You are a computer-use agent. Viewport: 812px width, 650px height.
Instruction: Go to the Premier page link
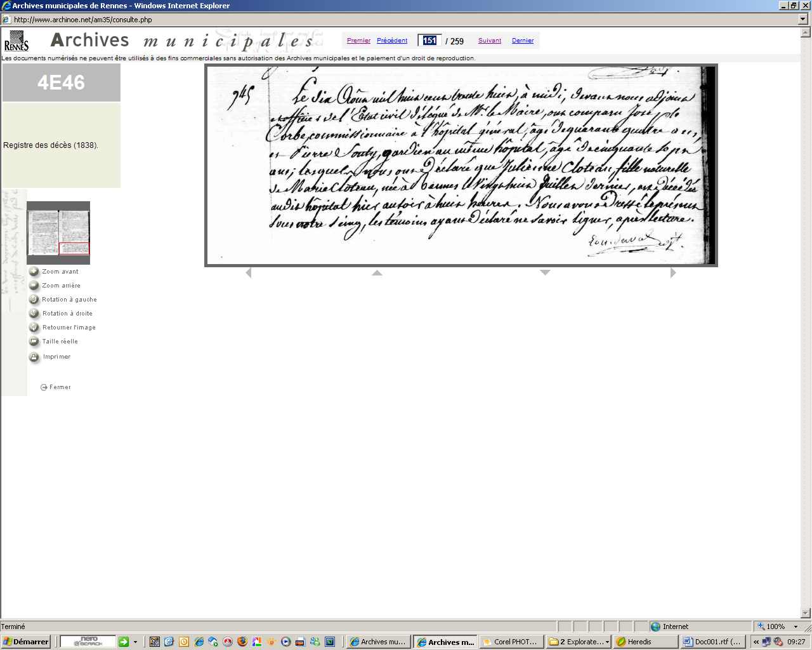(358, 41)
